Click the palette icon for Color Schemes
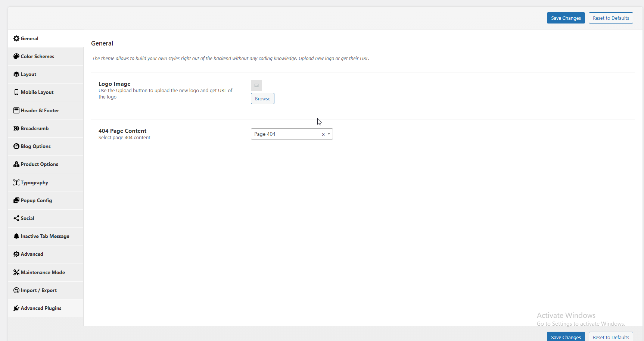644x341 pixels. point(16,56)
